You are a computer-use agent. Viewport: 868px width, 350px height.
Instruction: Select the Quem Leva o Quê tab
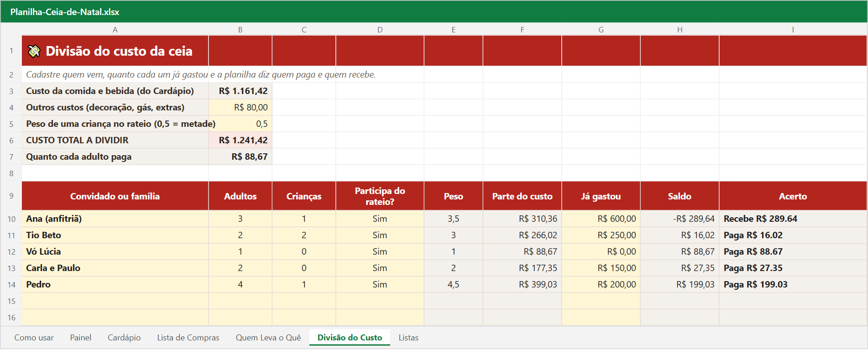point(268,338)
